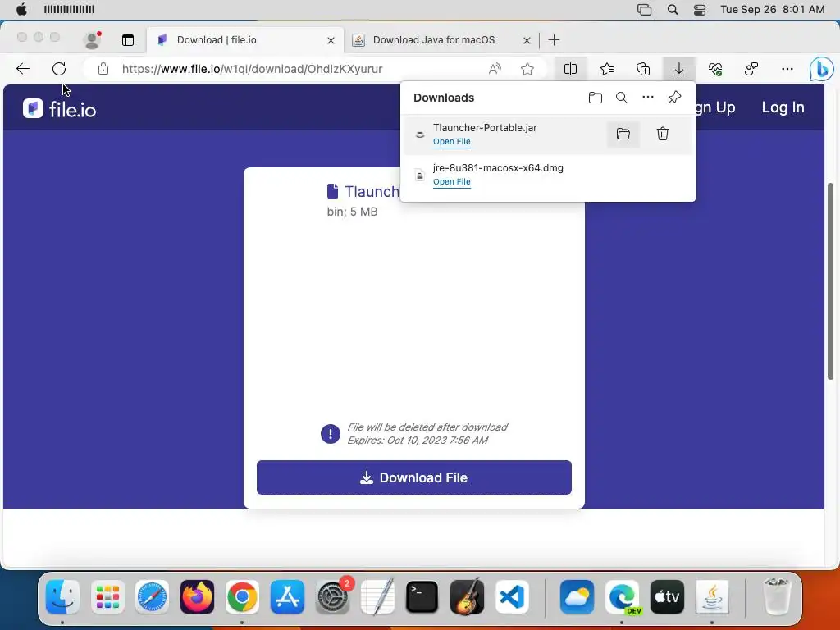Open more options in Downloads panel
Viewport: 840px width, 630px height.
(x=648, y=97)
